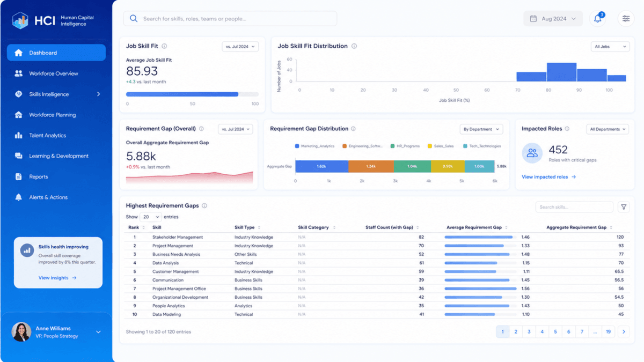Click info icon beside Requirement Gap Distribution
The image size is (644, 362).
(x=353, y=129)
